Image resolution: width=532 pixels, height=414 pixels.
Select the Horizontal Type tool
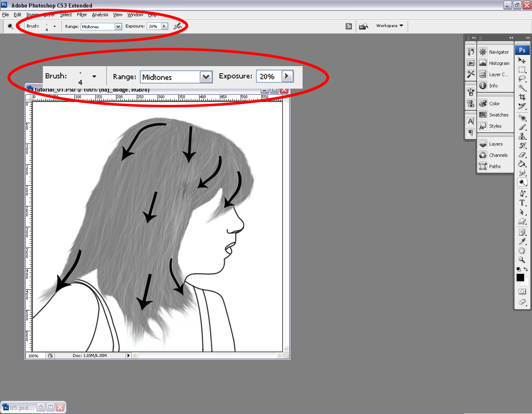(x=522, y=203)
